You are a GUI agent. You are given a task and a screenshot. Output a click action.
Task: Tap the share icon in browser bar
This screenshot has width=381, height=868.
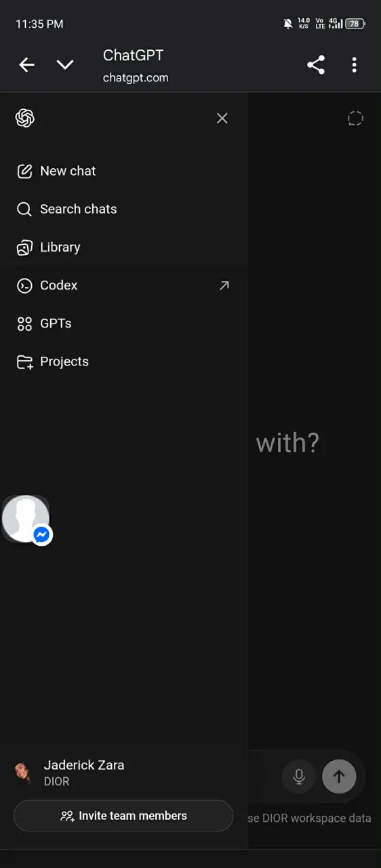tap(316, 65)
